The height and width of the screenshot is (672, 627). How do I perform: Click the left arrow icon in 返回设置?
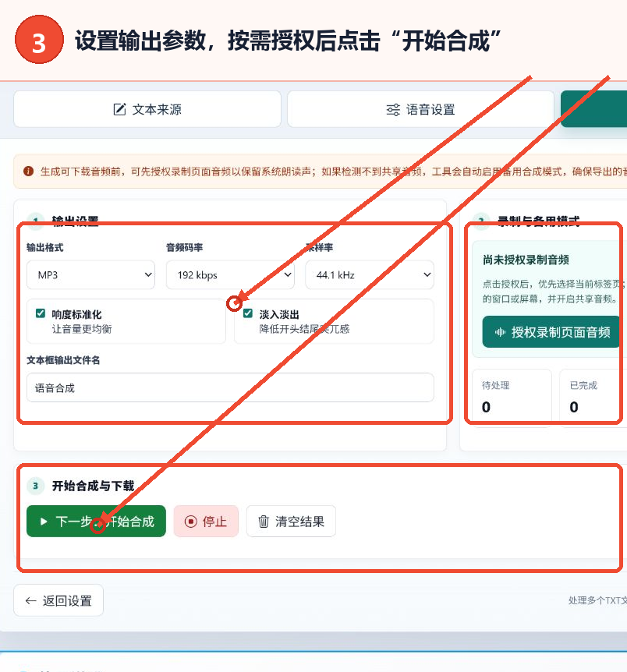pos(31,601)
